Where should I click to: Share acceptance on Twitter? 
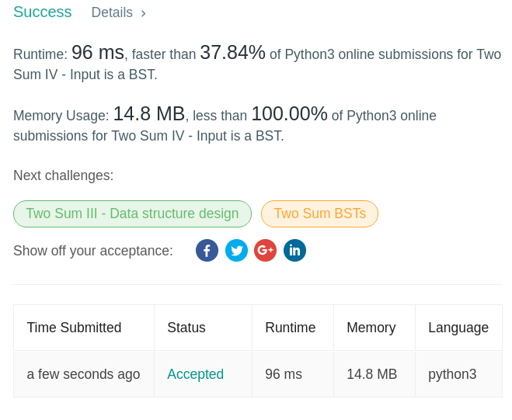coord(236,251)
